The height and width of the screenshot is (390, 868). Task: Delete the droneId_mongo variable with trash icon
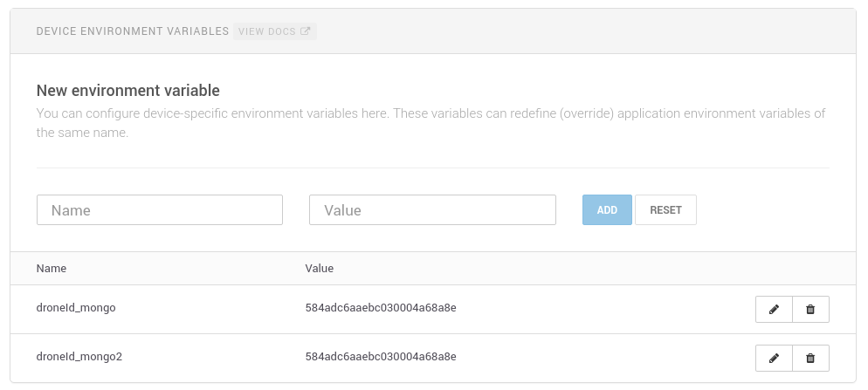tap(810, 309)
